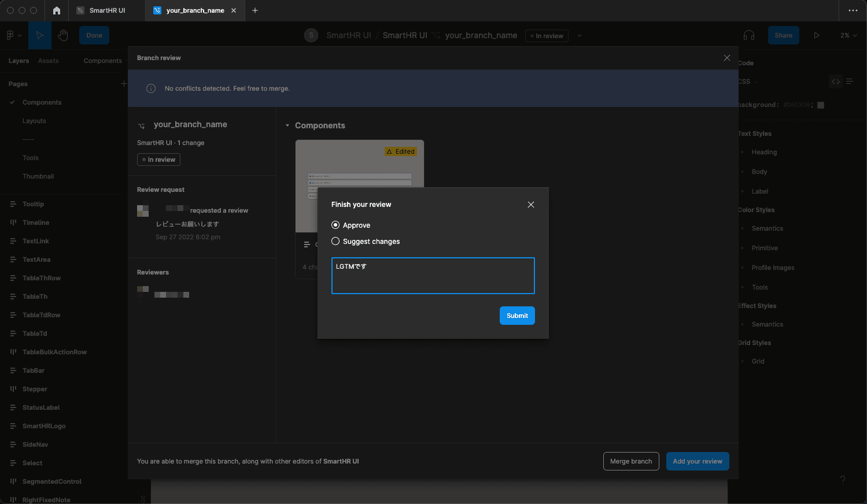Select the Hand tool

62,35
